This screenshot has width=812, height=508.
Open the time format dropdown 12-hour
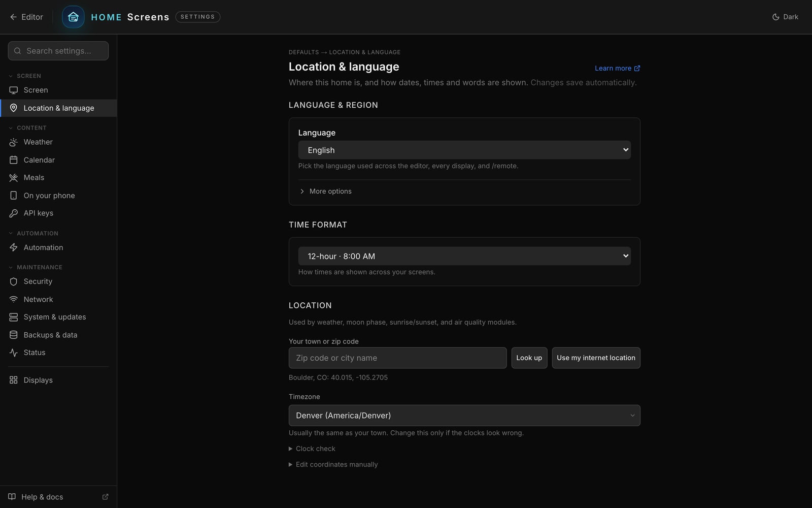pos(464,256)
